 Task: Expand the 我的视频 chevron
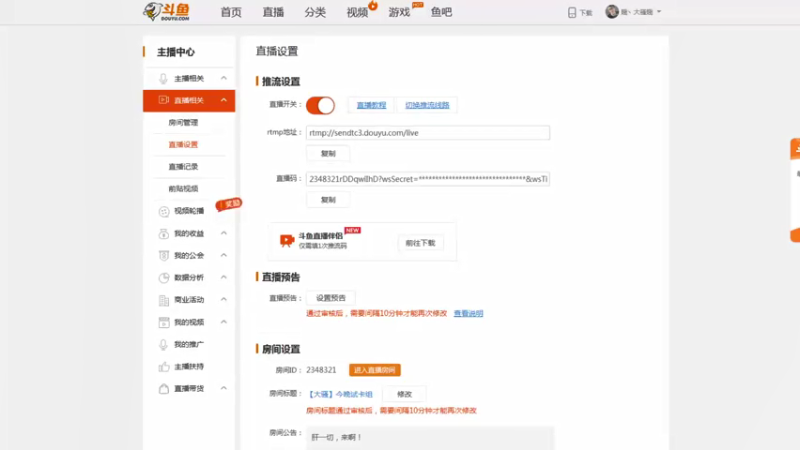[x=223, y=322]
